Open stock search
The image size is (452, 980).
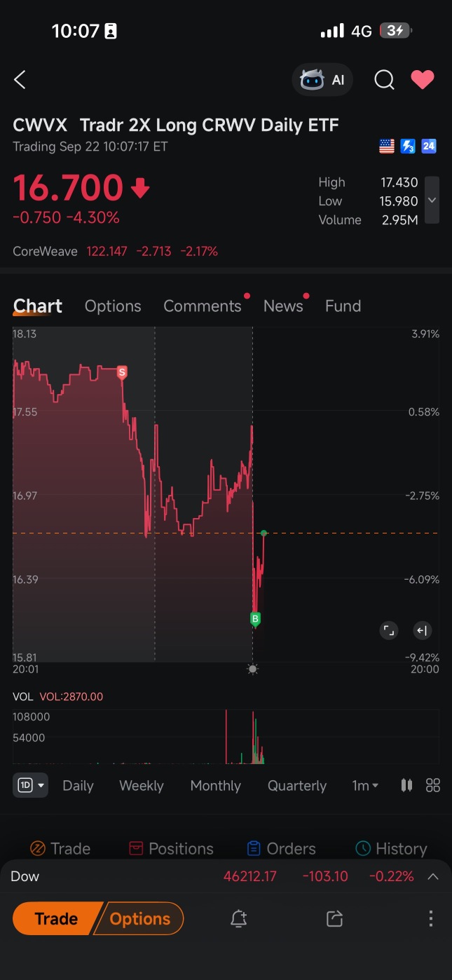tap(384, 80)
